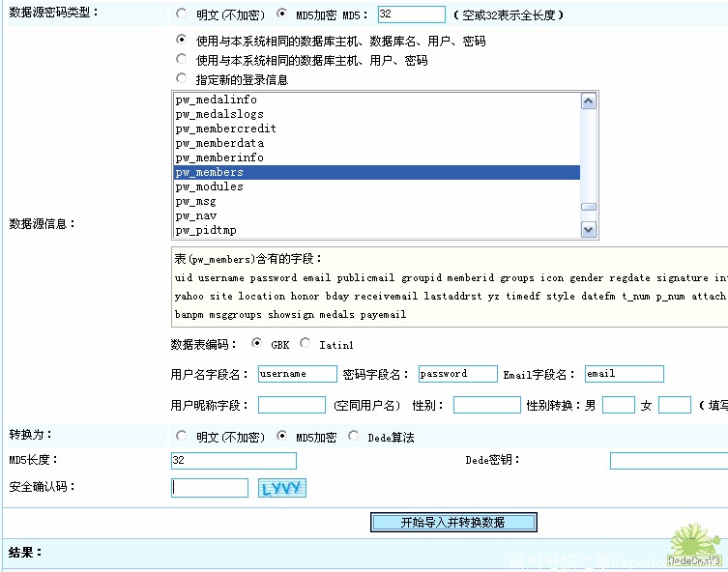The image size is (728, 572).
Task: Click the Email字段名 input field
Action: (624, 374)
